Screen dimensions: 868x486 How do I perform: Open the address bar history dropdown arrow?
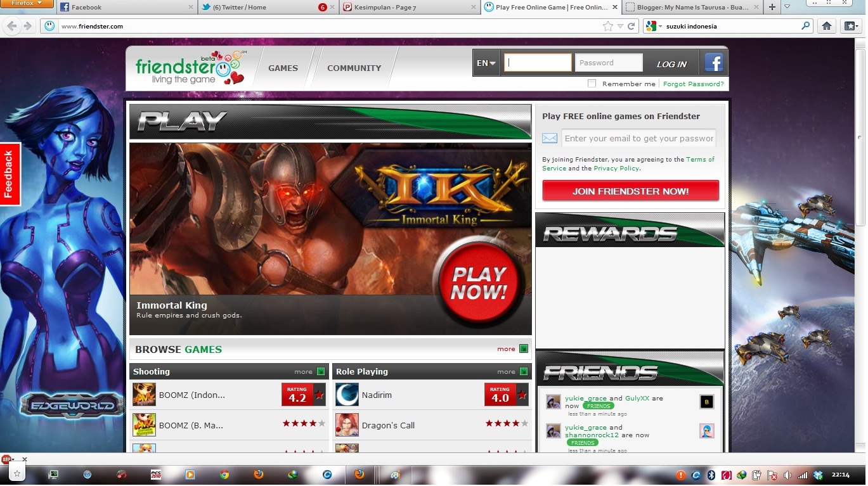click(620, 26)
